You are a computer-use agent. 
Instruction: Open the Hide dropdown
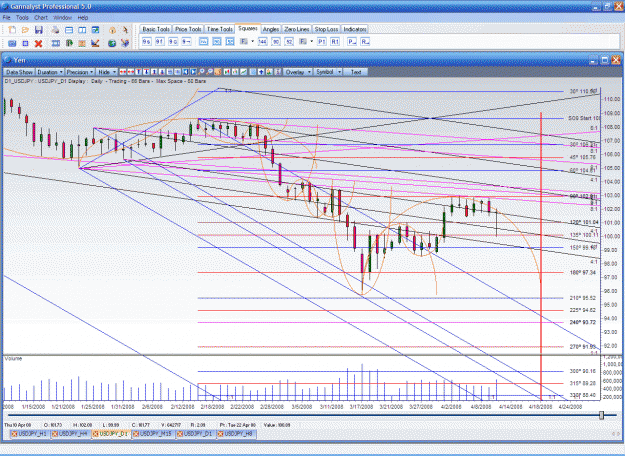[106, 72]
